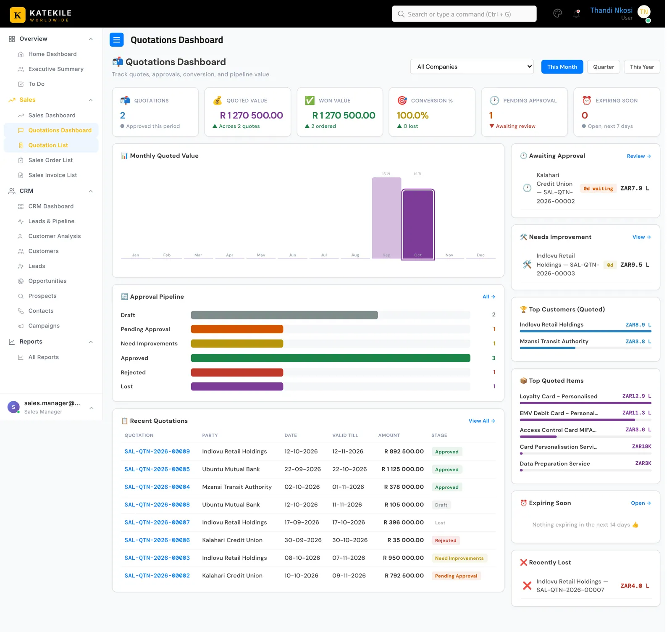Click View link in Needs Improvement
This screenshot has width=672, height=632.
coord(641,237)
